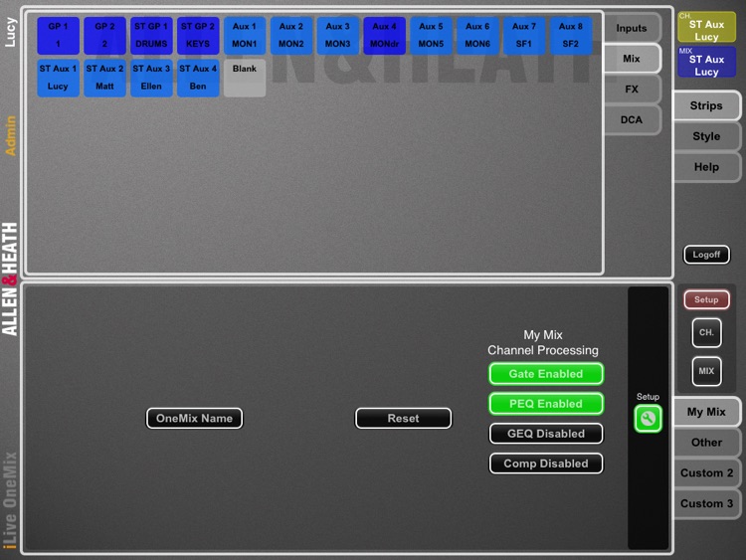Open the My Mix layer tab
Viewport: 746px width, 560px height.
(x=706, y=412)
